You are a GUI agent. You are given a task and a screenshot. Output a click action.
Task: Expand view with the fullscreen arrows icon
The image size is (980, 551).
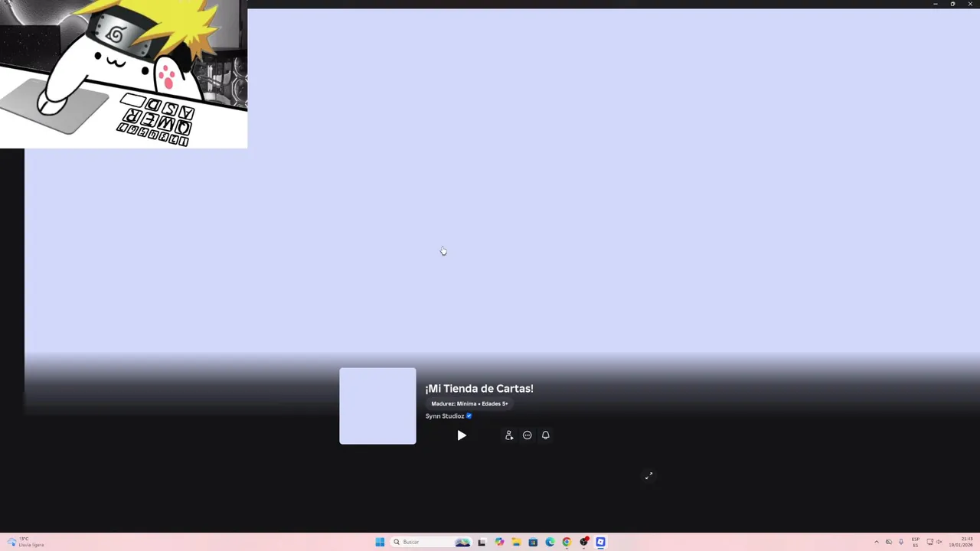click(x=648, y=476)
